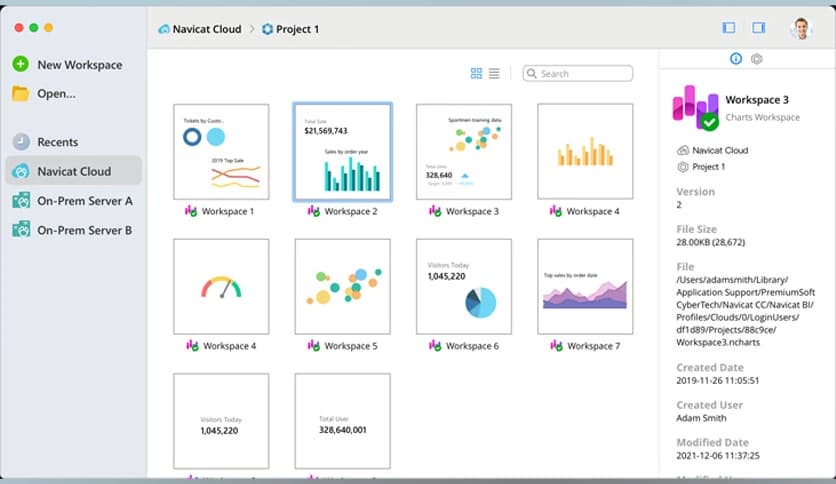This screenshot has width=836, height=484.
Task: Click Project 1 in the breadcrumb
Action: [x=290, y=29]
